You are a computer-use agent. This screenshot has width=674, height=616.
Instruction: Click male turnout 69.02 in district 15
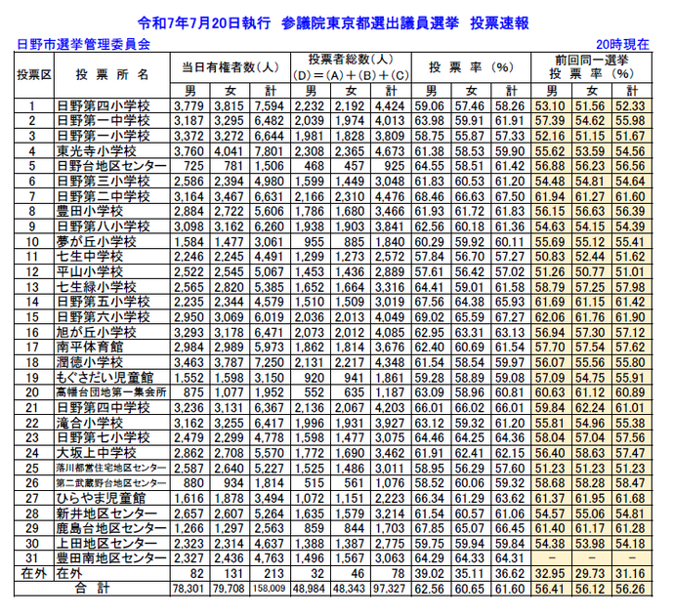coord(430,317)
